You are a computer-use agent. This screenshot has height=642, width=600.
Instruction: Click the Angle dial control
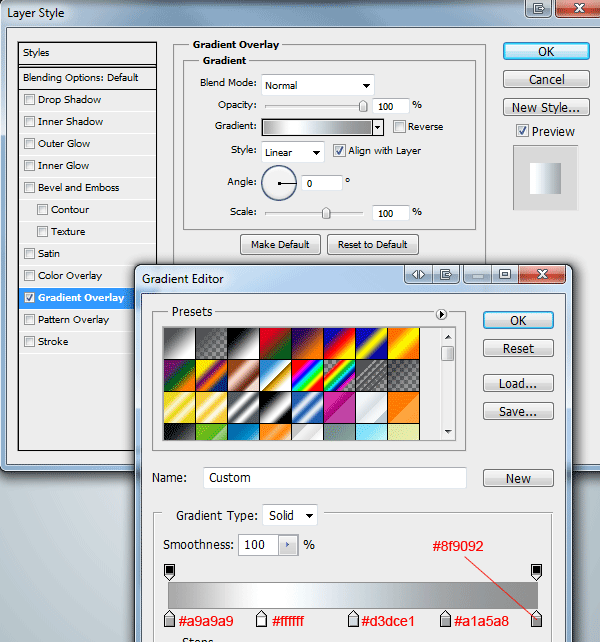point(279,183)
